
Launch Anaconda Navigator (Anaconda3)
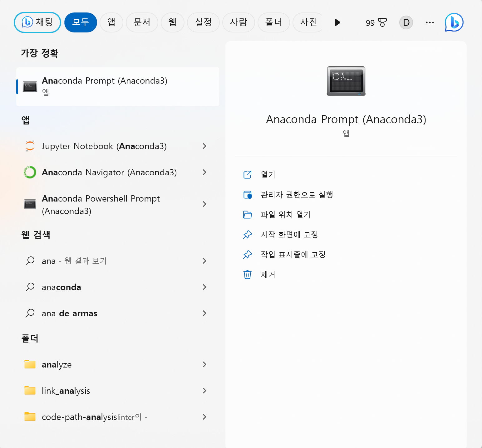tap(109, 172)
